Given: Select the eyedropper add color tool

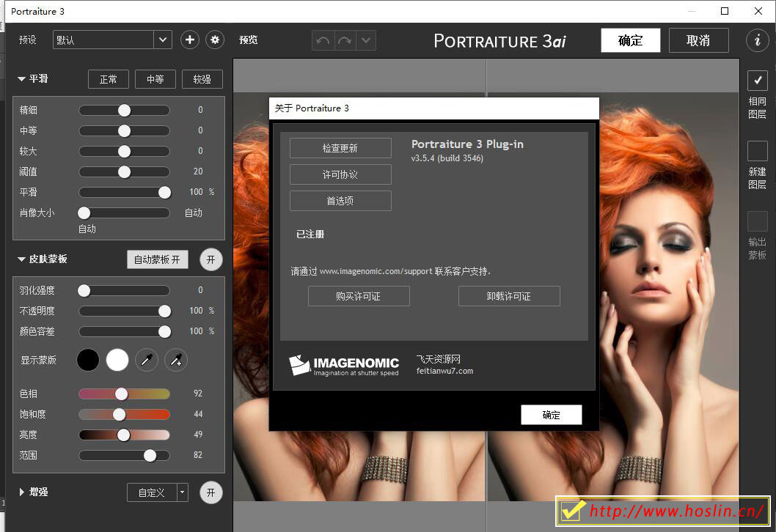Looking at the screenshot, I should coord(176,360).
